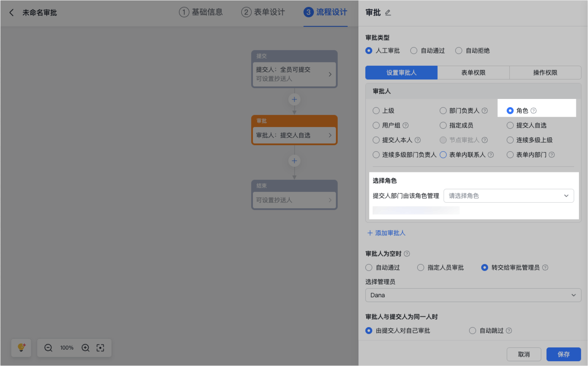Click the back arrow beside 未命名审批
588x366 pixels.
tap(12, 13)
